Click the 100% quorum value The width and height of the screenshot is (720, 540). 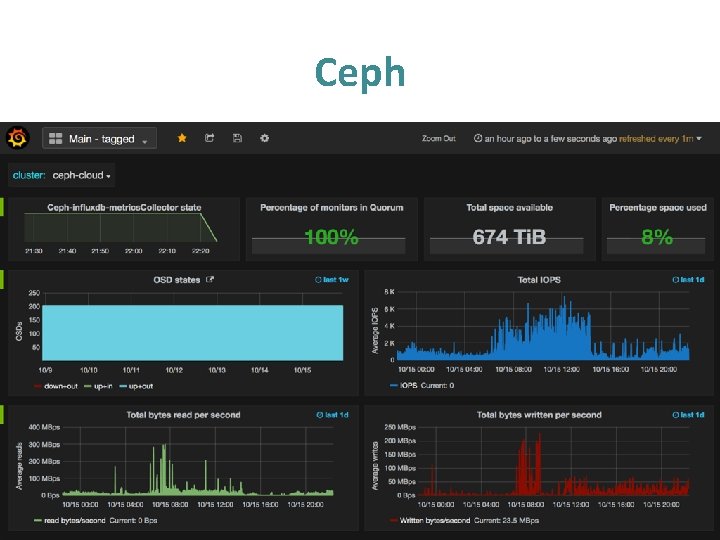pos(332,237)
